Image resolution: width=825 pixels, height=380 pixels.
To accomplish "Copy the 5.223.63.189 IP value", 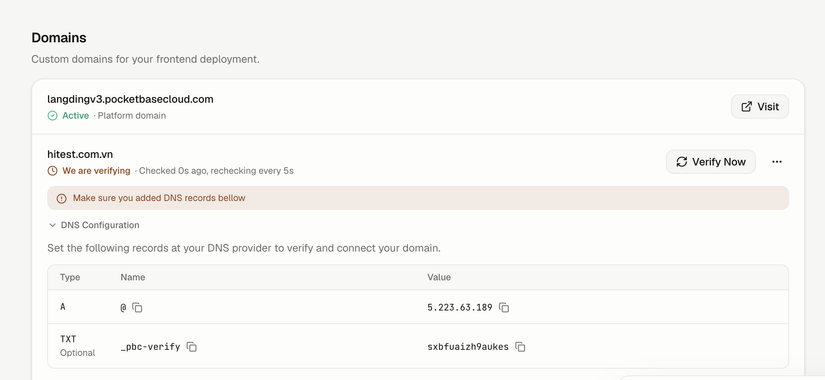I will point(504,307).
